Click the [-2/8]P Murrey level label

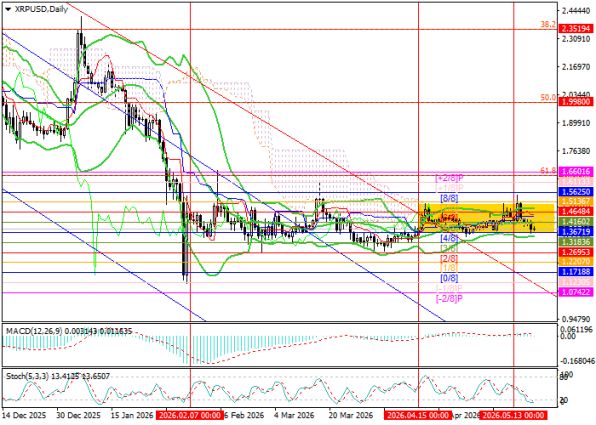449,298
